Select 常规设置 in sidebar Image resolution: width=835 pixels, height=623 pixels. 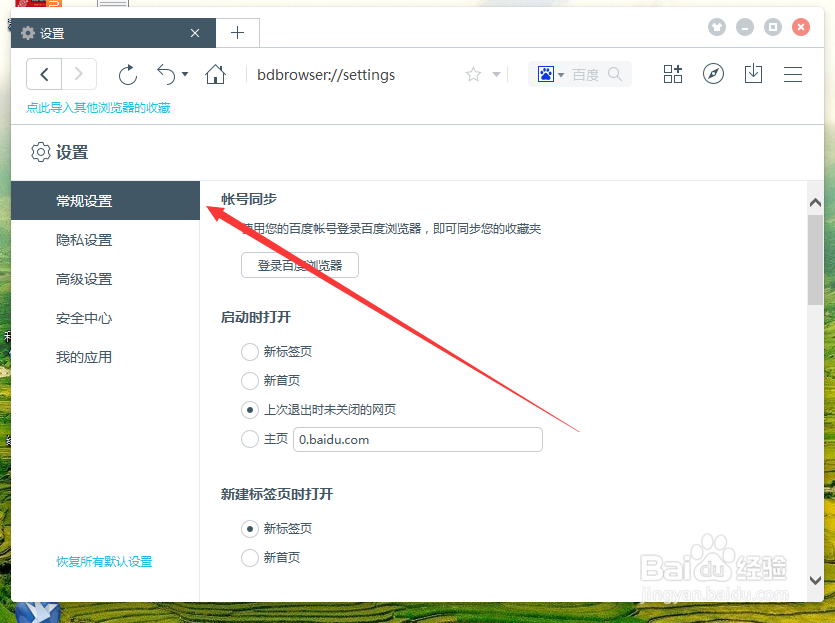click(x=105, y=201)
